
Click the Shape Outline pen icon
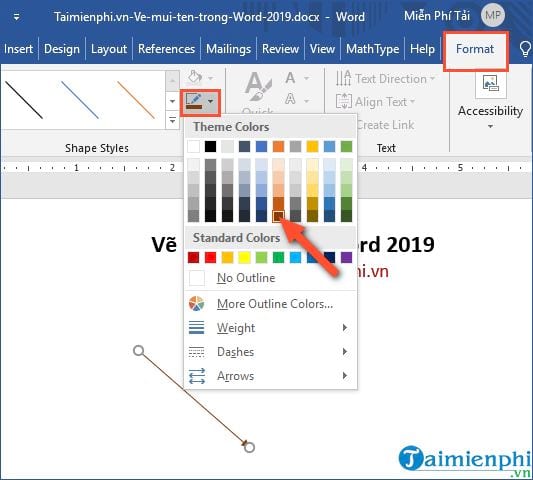tap(194, 101)
